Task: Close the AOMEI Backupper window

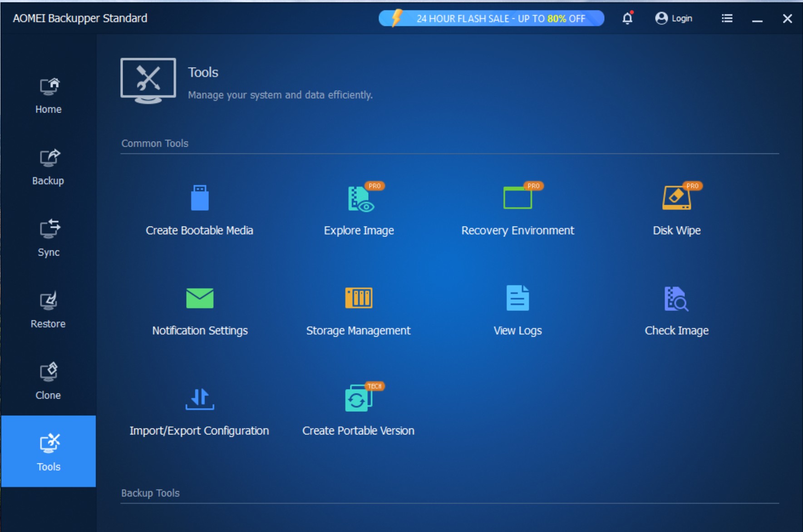Action: pyautogui.click(x=788, y=19)
